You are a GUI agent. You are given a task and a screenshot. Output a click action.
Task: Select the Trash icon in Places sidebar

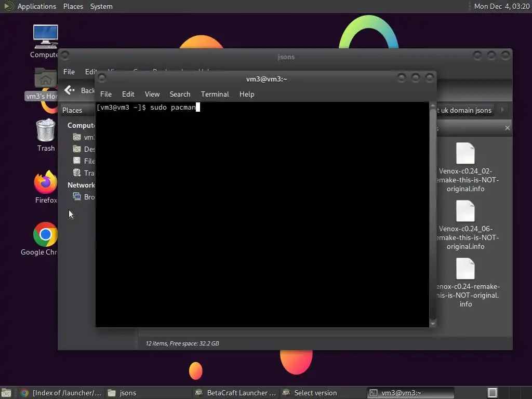click(77, 172)
